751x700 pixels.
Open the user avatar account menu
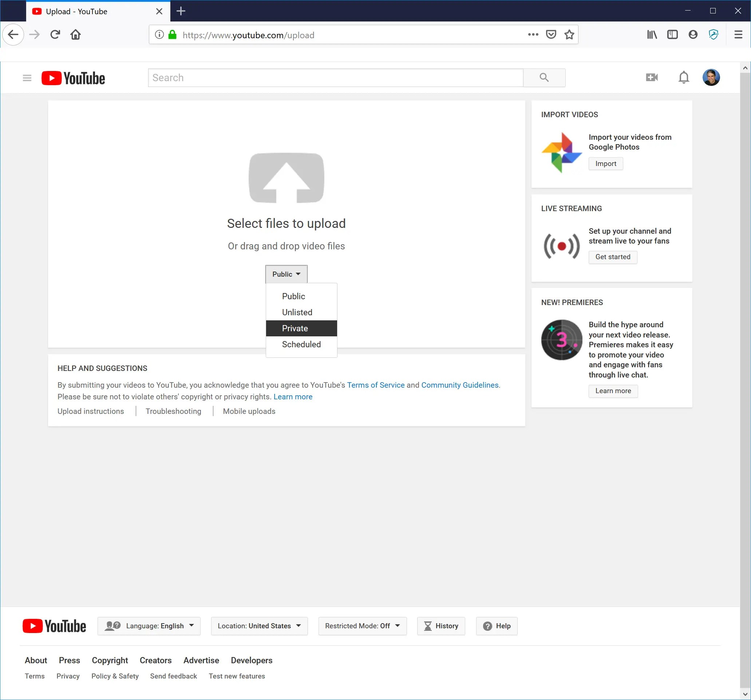[x=711, y=78]
